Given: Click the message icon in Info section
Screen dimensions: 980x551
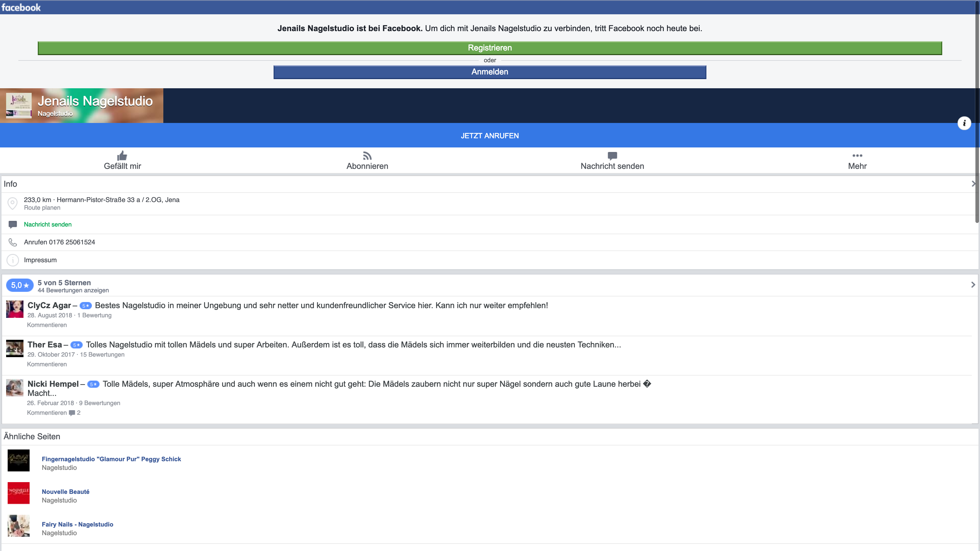Looking at the screenshot, I should pyautogui.click(x=13, y=224).
